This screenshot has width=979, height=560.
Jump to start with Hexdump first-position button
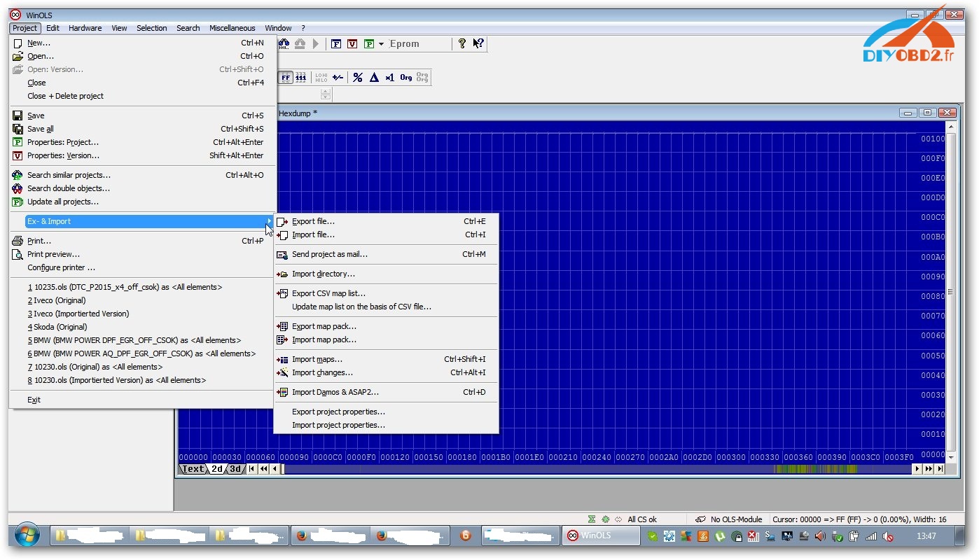tap(252, 469)
